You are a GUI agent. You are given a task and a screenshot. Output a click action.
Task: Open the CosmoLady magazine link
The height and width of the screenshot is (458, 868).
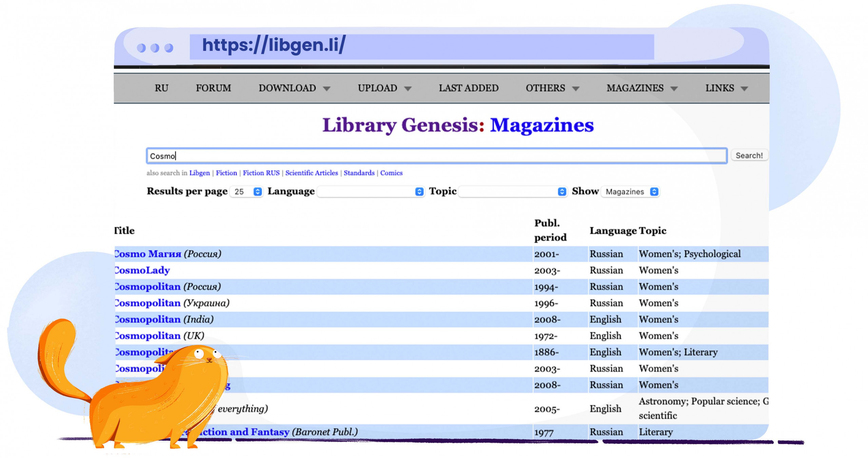point(142,270)
